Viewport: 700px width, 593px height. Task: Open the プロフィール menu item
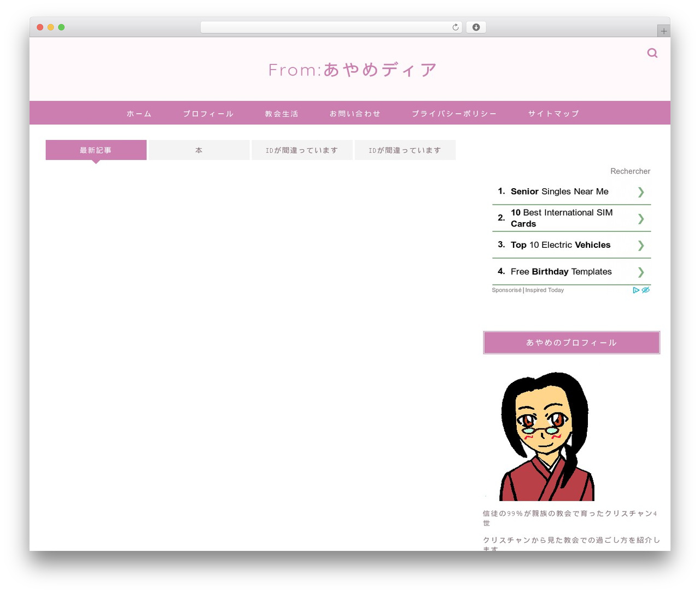point(208,114)
